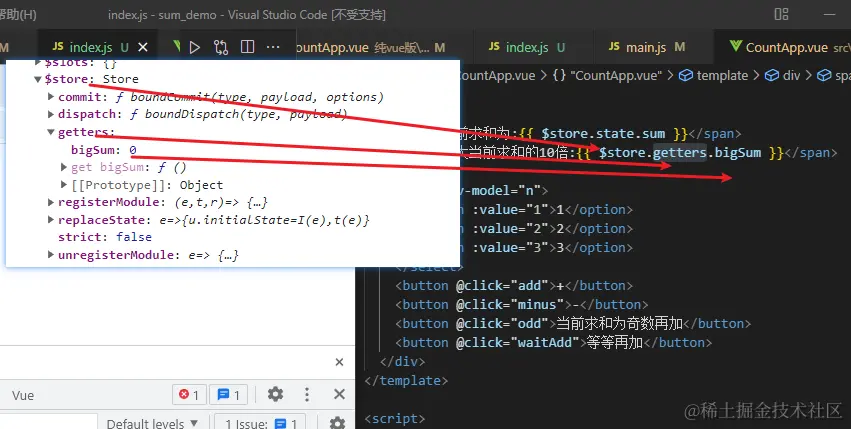The height and width of the screenshot is (429, 851).
Task: Click the @click="waitAdd" button line
Action: click(554, 343)
